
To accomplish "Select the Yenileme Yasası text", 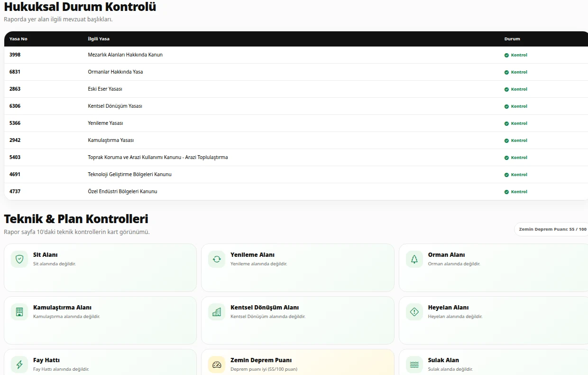I will 105,123.
